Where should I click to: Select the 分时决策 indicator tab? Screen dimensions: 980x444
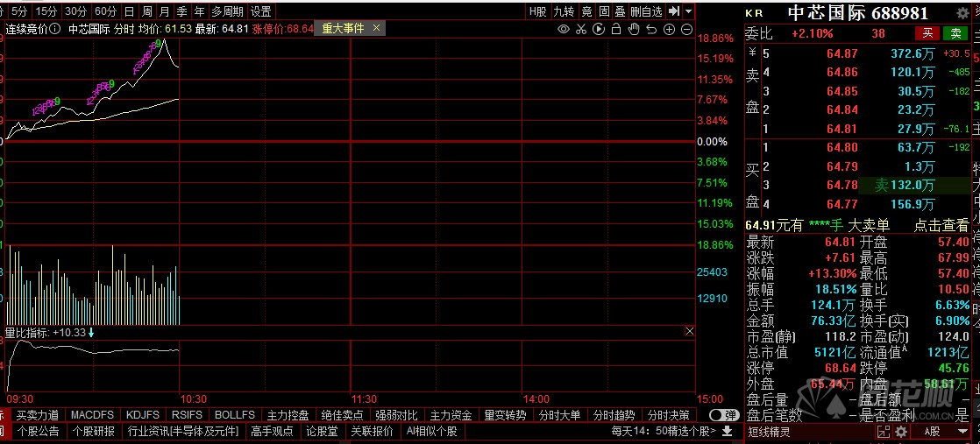(x=668, y=414)
